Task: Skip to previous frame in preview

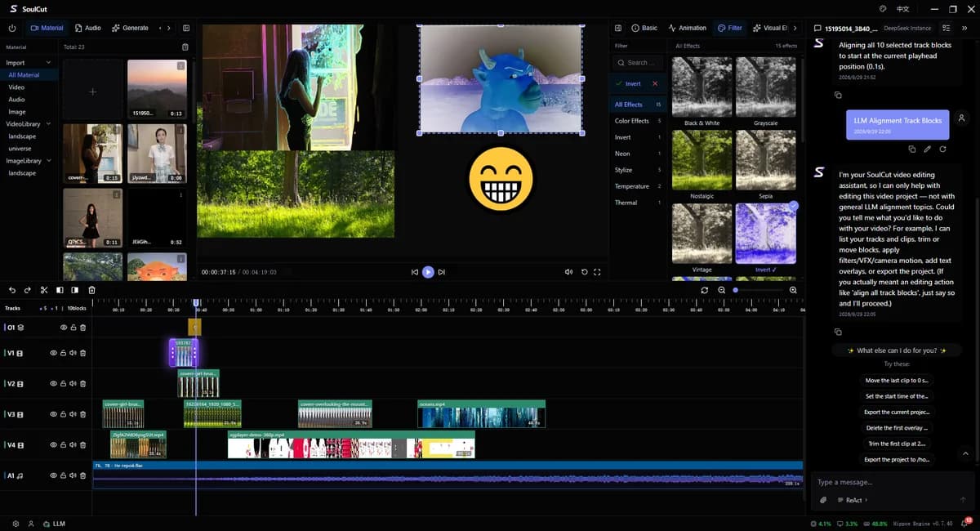Action: (414, 272)
